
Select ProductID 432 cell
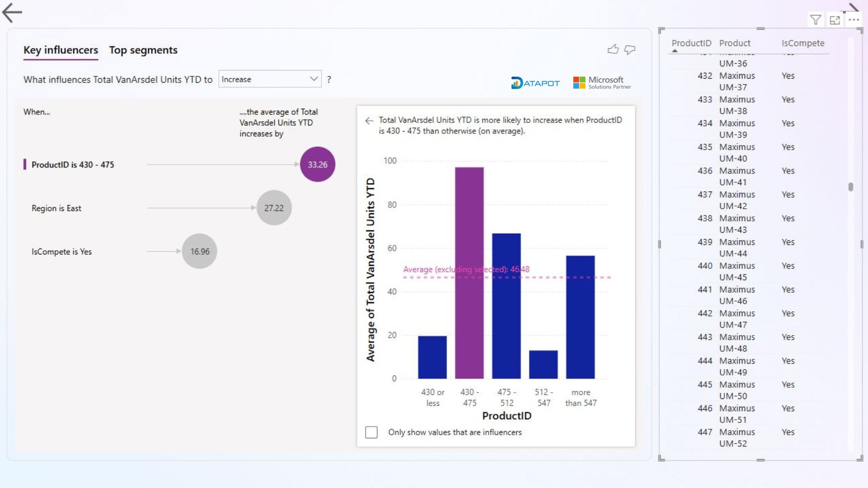click(705, 76)
